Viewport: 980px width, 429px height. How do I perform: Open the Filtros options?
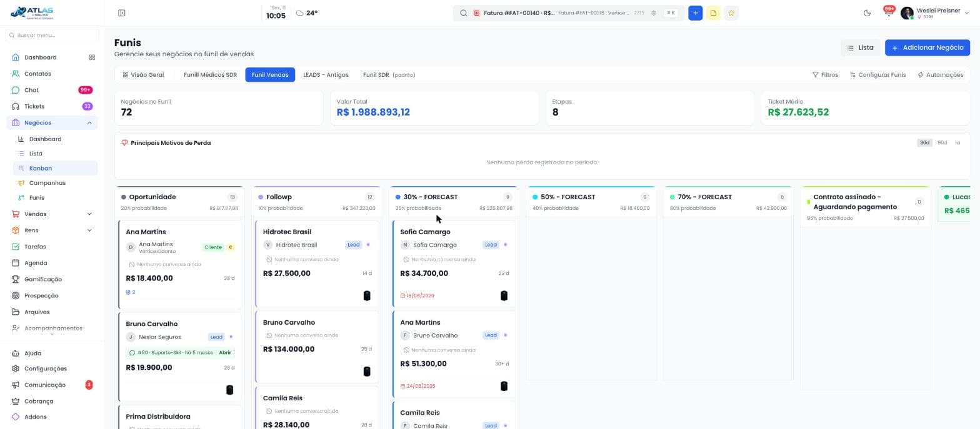click(x=825, y=75)
